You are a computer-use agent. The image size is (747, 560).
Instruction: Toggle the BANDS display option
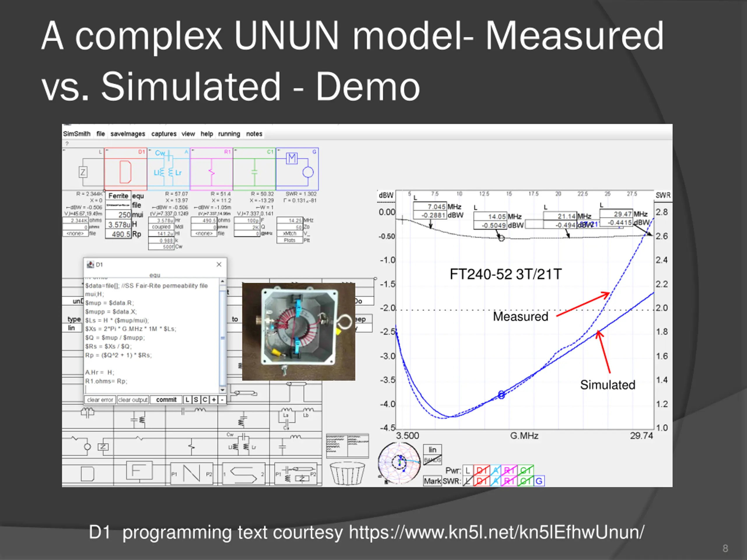pos(433,460)
